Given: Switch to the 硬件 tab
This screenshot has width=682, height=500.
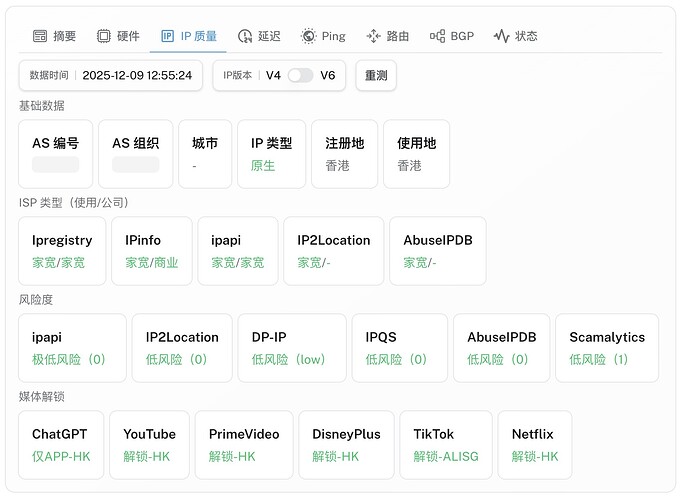Looking at the screenshot, I should tap(118, 36).
